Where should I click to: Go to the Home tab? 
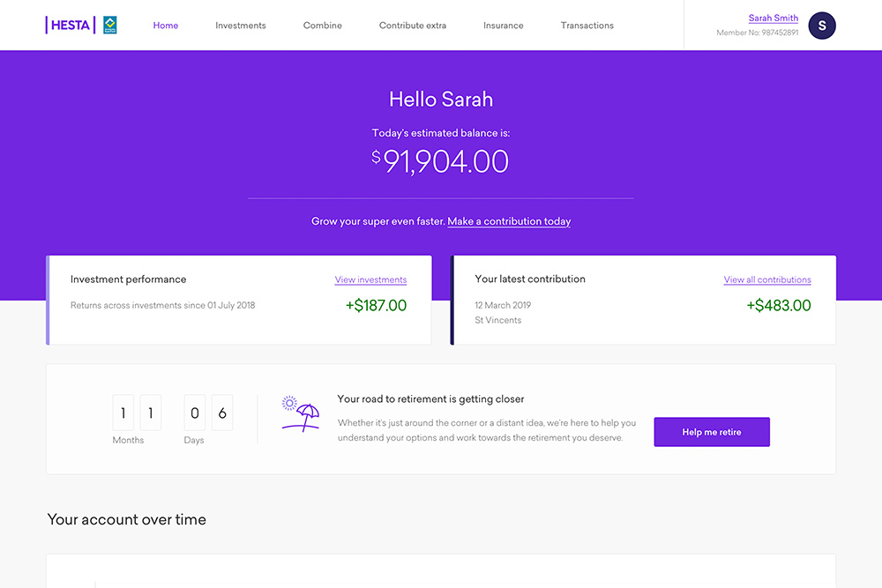(166, 26)
